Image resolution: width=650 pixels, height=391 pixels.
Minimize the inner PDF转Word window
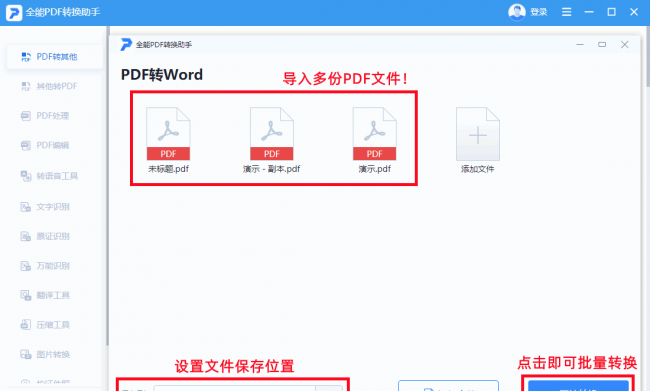580,44
